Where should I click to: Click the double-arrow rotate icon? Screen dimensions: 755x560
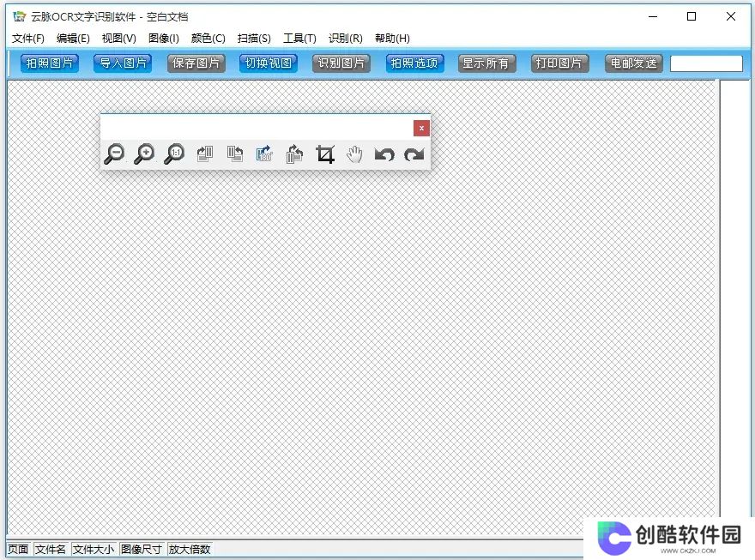[294, 154]
